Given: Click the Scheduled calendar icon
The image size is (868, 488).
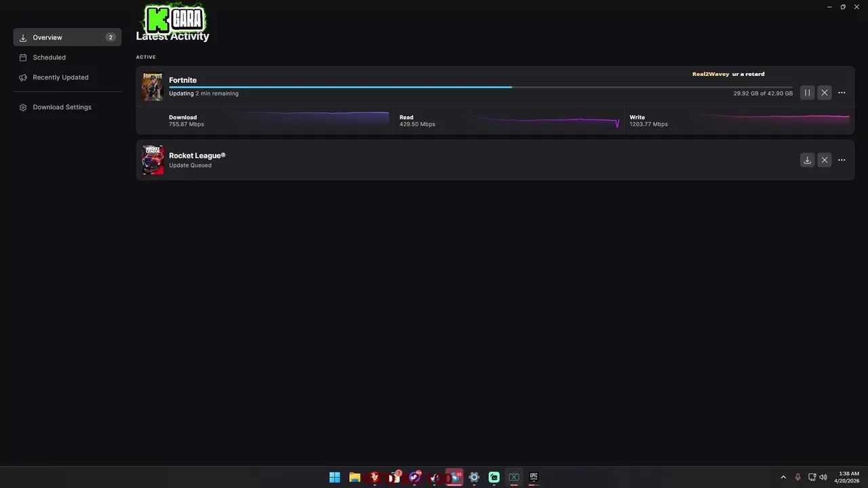Looking at the screenshot, I should tap(23, 58).
